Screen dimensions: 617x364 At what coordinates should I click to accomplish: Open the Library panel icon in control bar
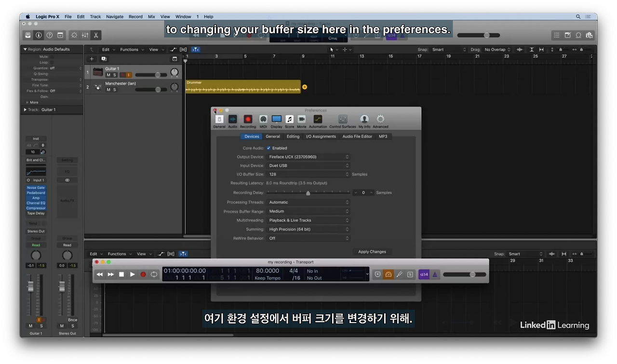pyautogui.click(x=28, y=35)
